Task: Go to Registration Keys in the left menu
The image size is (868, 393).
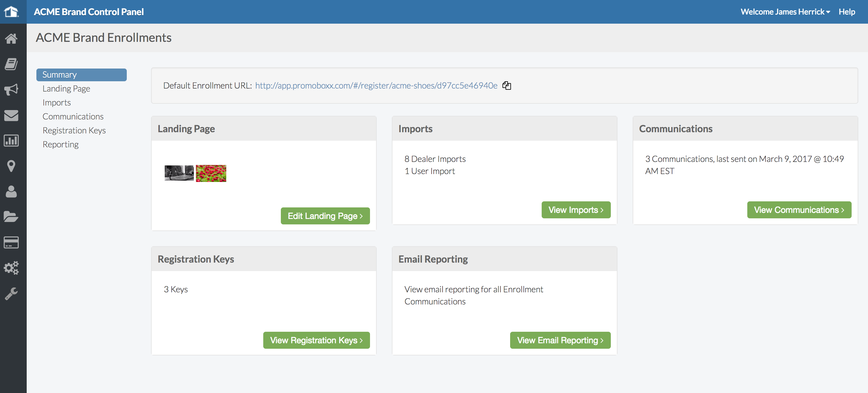Action: tap(74, 130)
